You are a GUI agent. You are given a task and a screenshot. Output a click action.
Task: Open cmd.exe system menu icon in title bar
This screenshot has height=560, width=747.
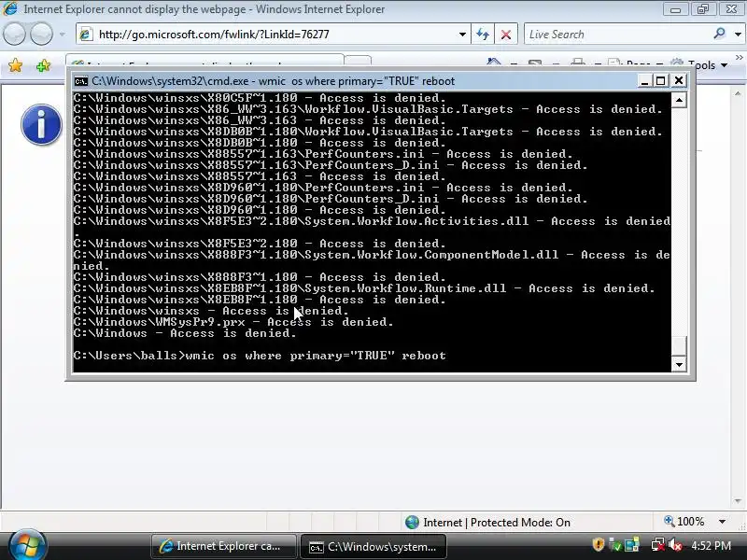tap(81, 81)
